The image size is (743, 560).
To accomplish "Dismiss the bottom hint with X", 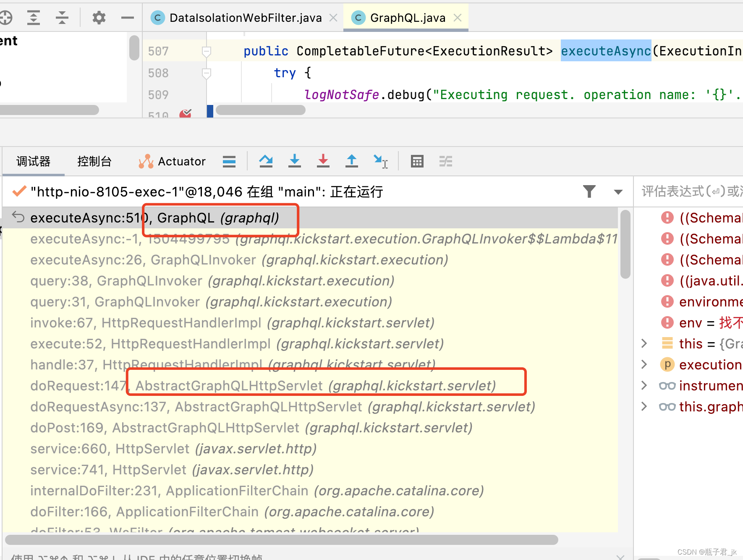I will coord(620,557).
